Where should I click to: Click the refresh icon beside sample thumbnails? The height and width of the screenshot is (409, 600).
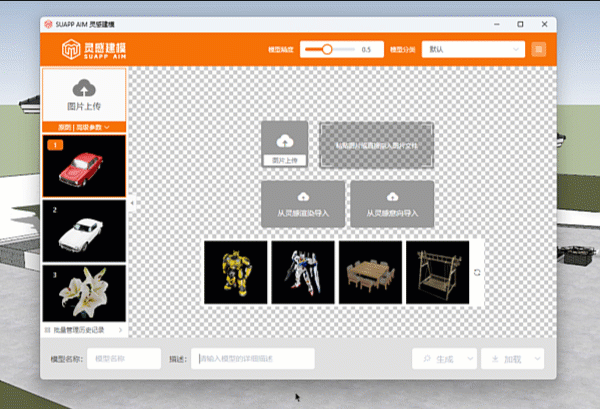[477, 273]
